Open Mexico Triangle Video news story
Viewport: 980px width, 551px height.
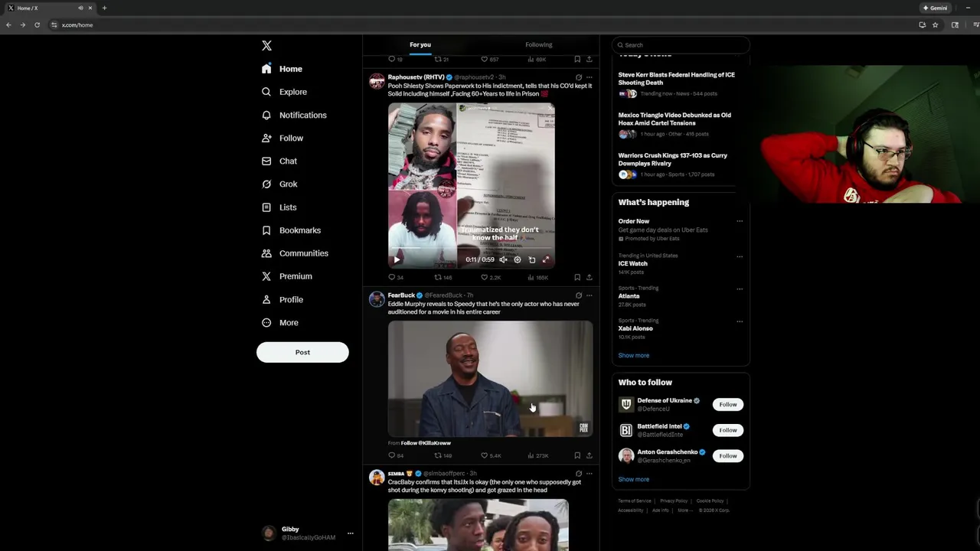pyautogui.click(x=675, y=119)
